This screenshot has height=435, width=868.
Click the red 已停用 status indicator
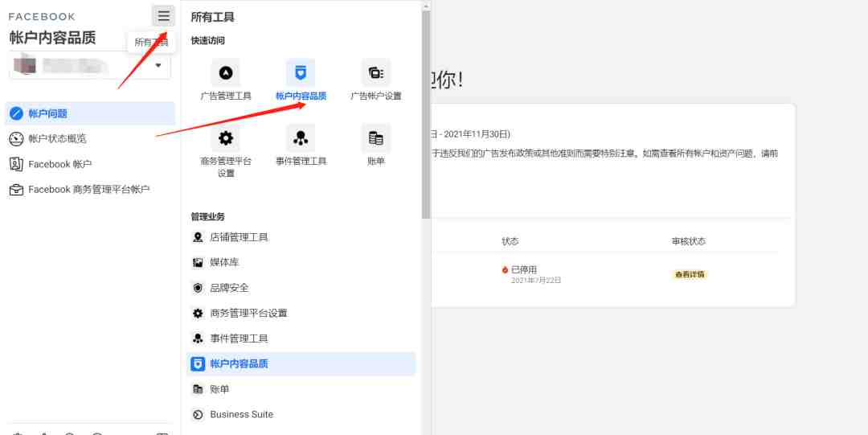(505, 270)
